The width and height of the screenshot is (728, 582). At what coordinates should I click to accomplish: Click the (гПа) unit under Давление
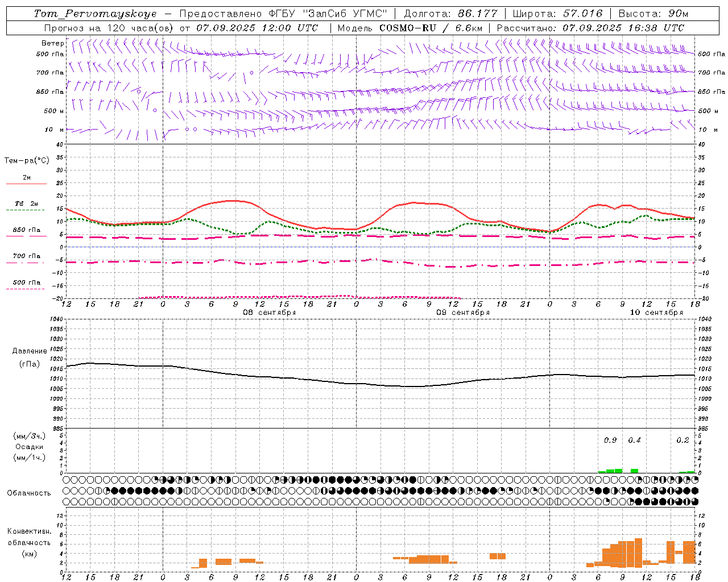click(x=30, y=364)
